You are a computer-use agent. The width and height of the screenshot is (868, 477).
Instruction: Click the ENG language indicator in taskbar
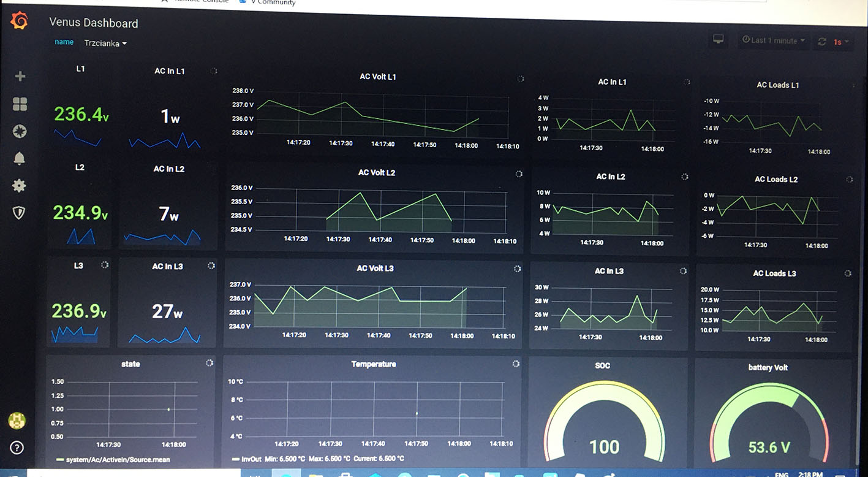tap(782, 474)
